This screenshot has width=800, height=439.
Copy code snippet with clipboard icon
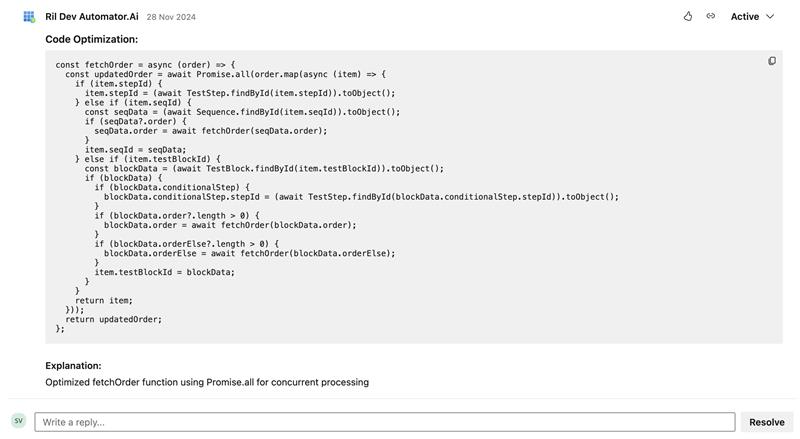click(772, 61)
